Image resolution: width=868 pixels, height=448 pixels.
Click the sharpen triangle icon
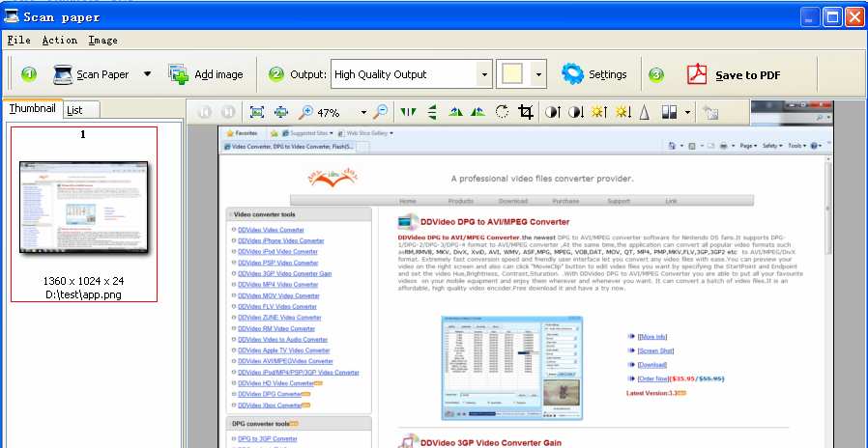(644, 112)
